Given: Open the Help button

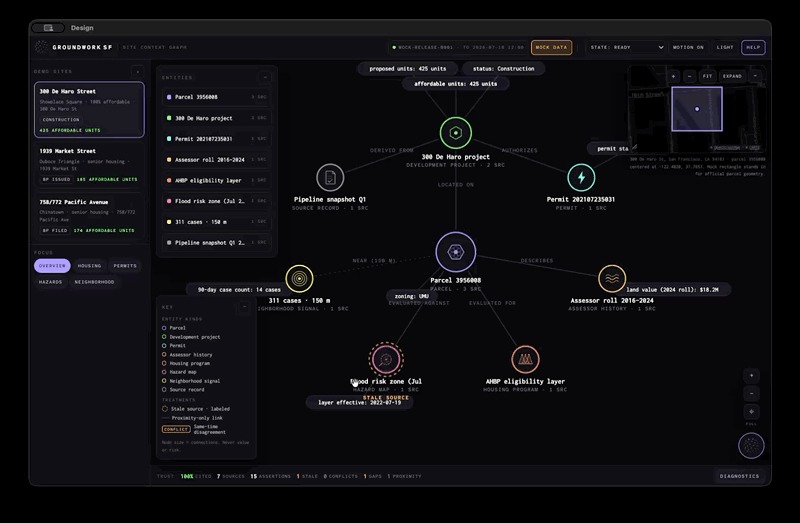Looking at the screenshot, I should (x=753, y=47).
